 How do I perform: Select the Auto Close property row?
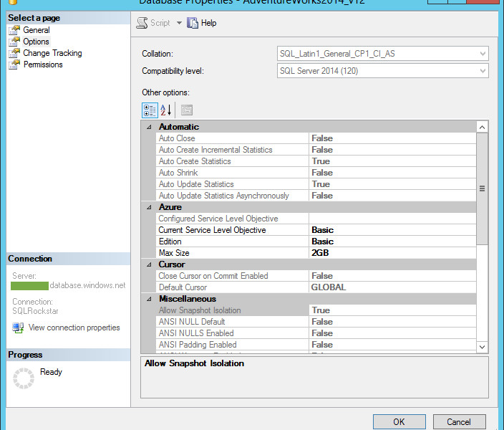(316, 138)
